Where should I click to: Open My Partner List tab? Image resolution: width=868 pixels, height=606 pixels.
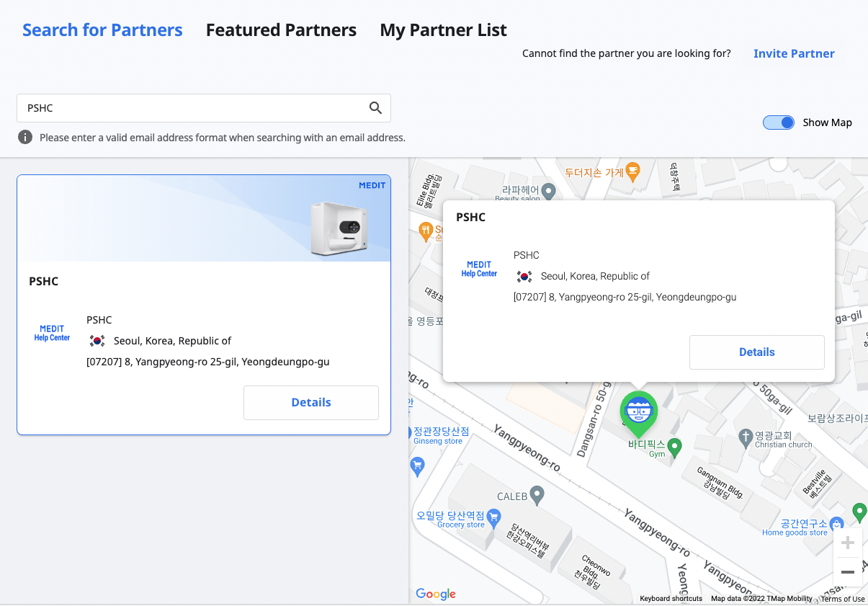pyautogui.click(x=443, y=30)
